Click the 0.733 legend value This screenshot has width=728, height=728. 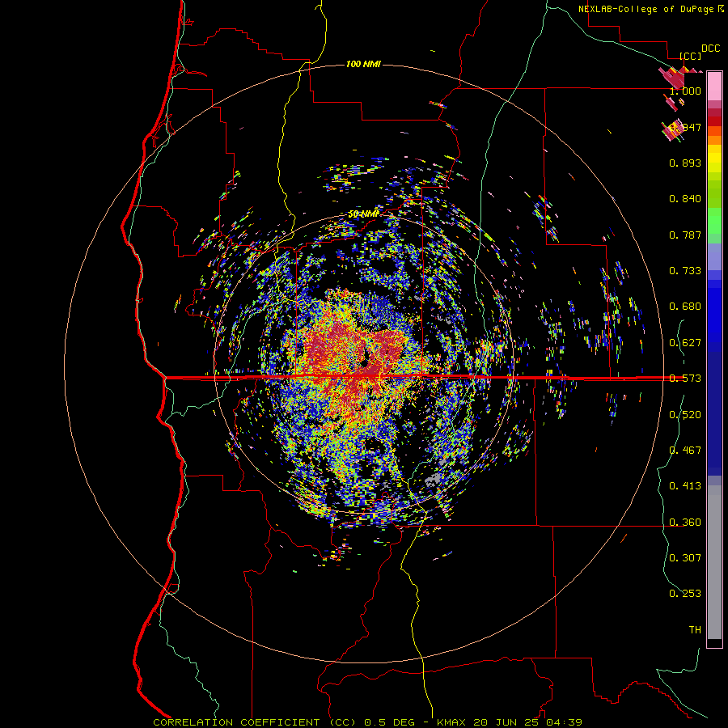[685, 271]
